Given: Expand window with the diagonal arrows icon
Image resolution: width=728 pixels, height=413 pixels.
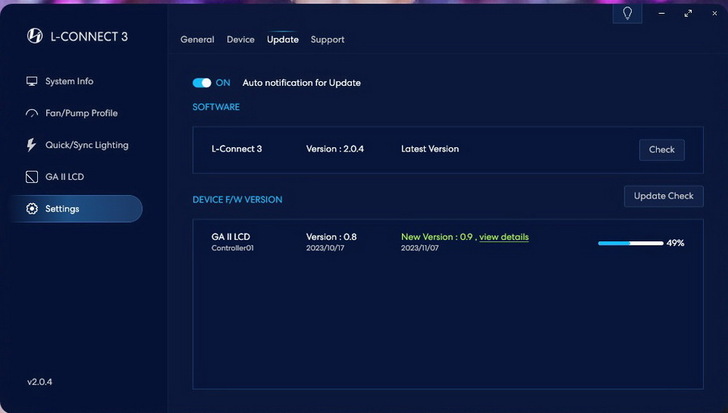Looking at the screenshot, I should (x=688, y=14).
